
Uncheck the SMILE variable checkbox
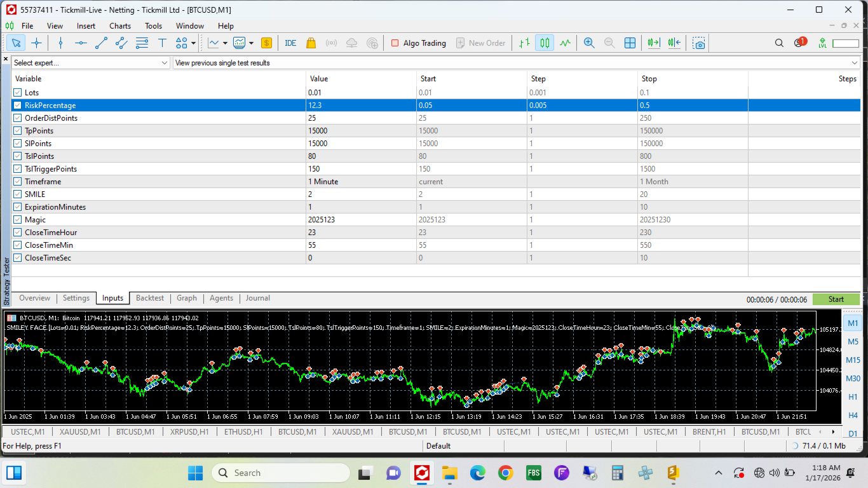pos(18,194)
